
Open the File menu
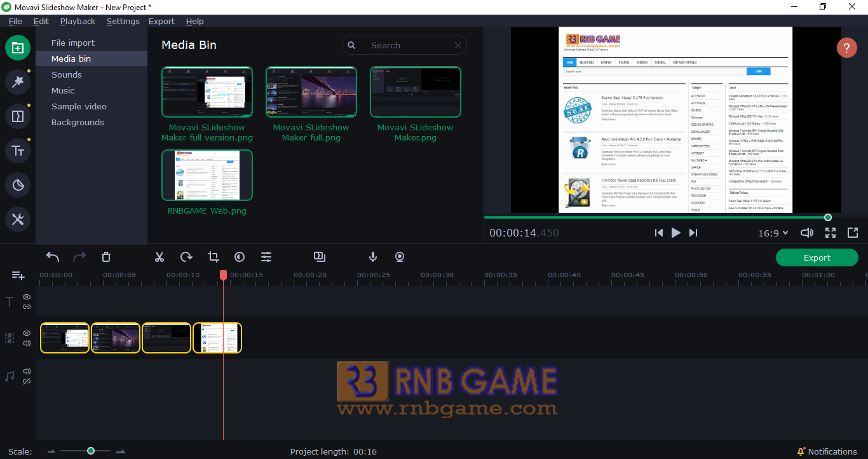(15, 21)
